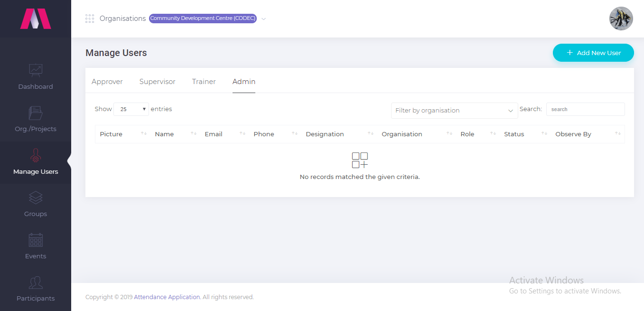Open Filter by organisation dropdown
Viewport: 644px width, 311px height.
455,110
